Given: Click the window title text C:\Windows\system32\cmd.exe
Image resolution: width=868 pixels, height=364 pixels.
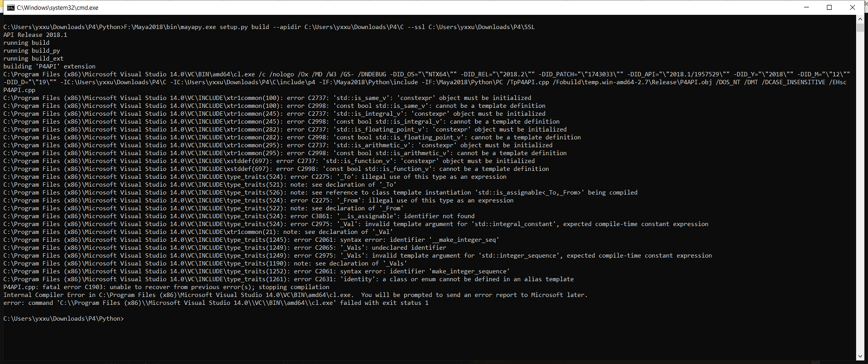Looking at the screenshot, I should (58, 8).
